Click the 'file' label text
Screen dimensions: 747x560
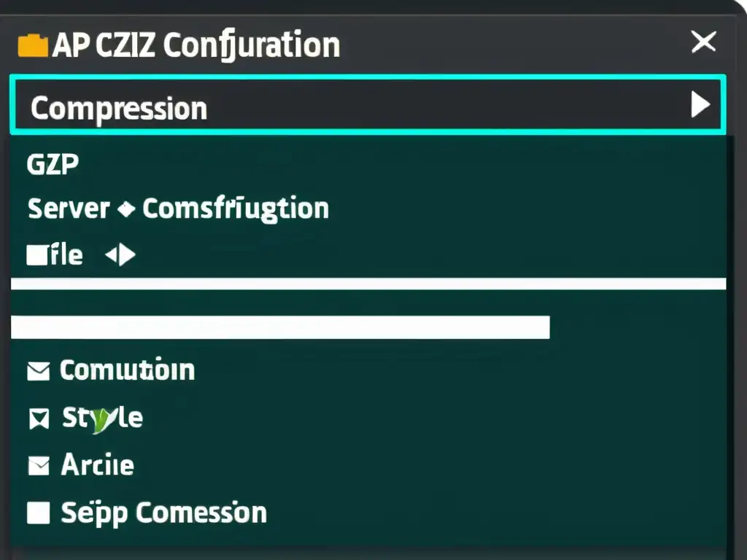coord(66,255)
